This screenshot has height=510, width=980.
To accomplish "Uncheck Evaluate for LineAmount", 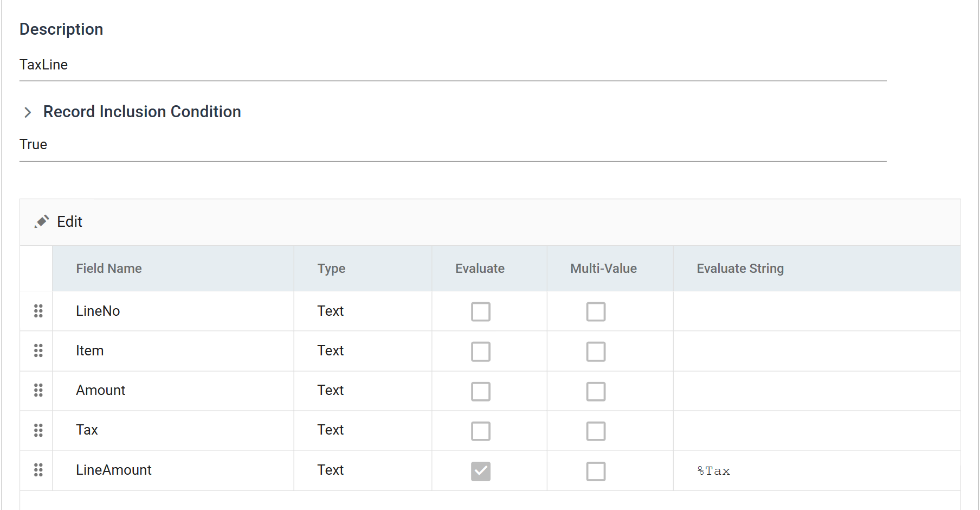I will [481, 471].
